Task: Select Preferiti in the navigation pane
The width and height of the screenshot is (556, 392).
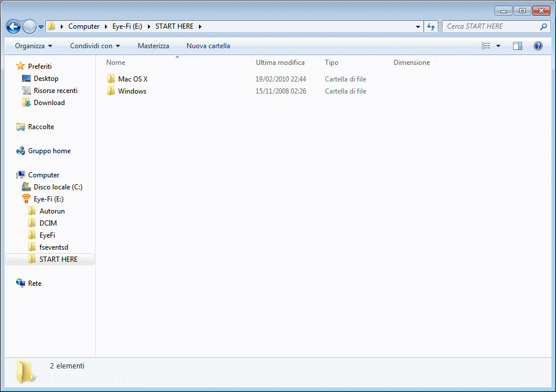Action: pos(40,67)
